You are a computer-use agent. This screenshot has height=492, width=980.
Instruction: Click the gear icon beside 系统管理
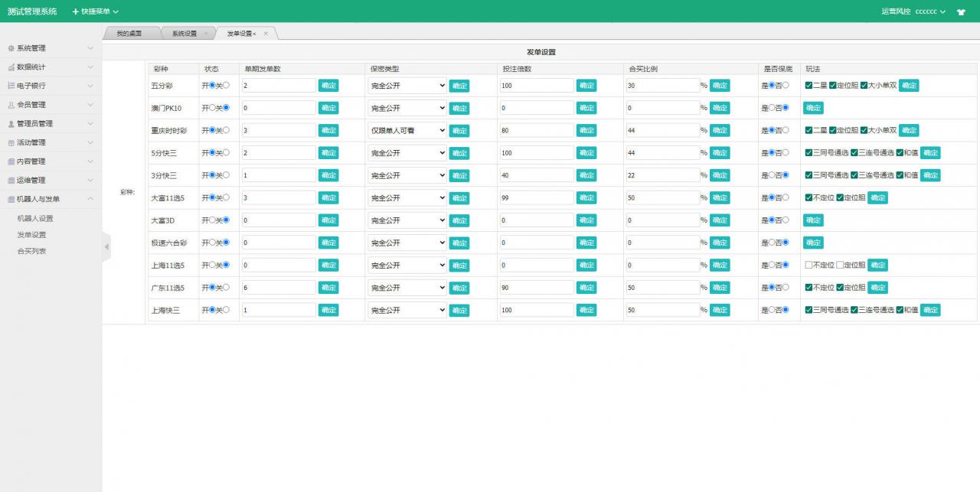pos(11,48)
